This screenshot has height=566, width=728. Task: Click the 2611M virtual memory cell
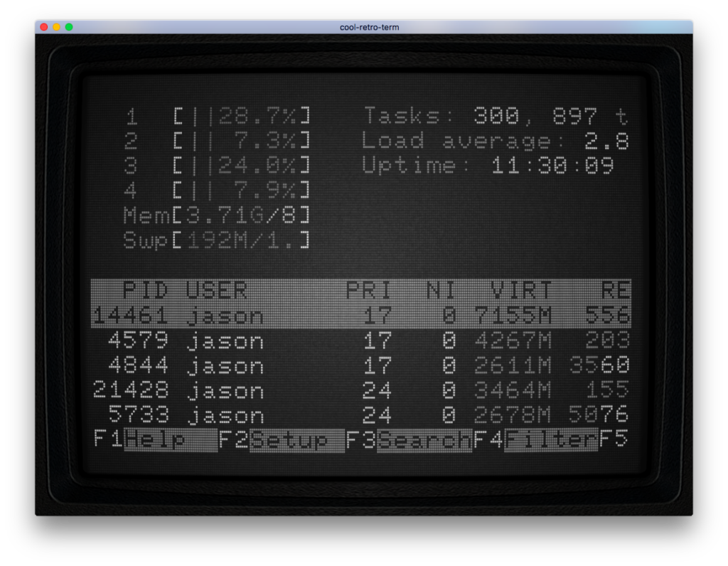(513, 365)
